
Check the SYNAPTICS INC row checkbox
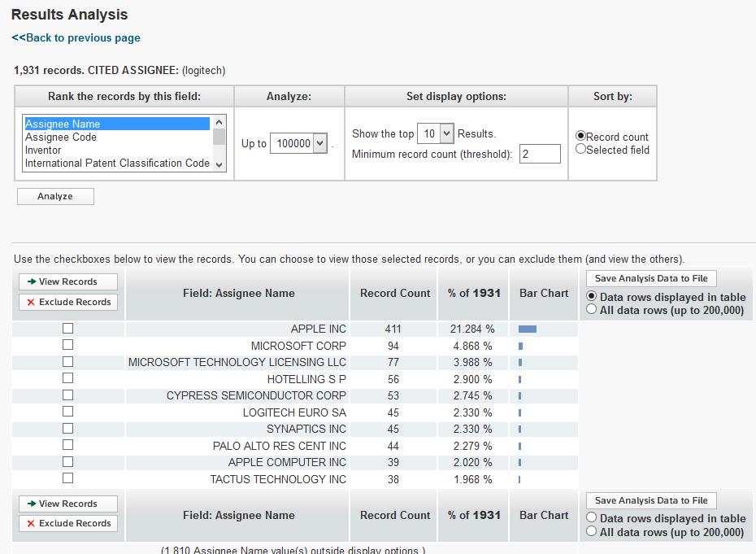68,428
